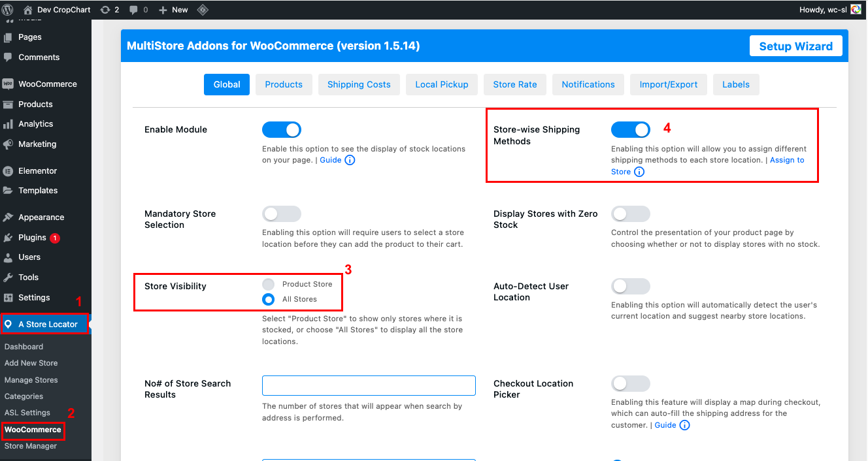The height and width of the screenshot is (461, 868).
Task: Click the Comments sidebar icon
Action: coord(8,57)
